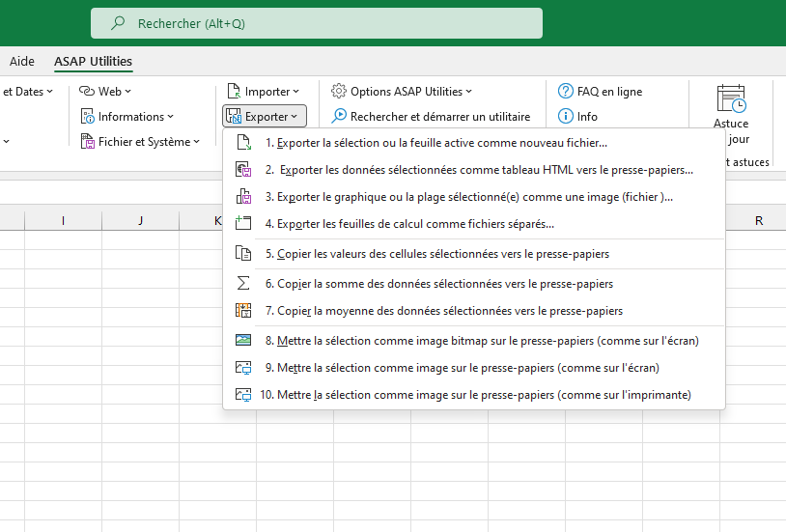Select column R header

coord(759,221)
